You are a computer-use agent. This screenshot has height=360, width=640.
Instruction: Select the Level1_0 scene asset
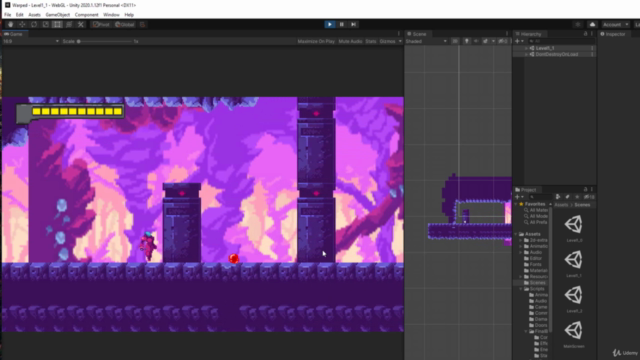[574, 229]
